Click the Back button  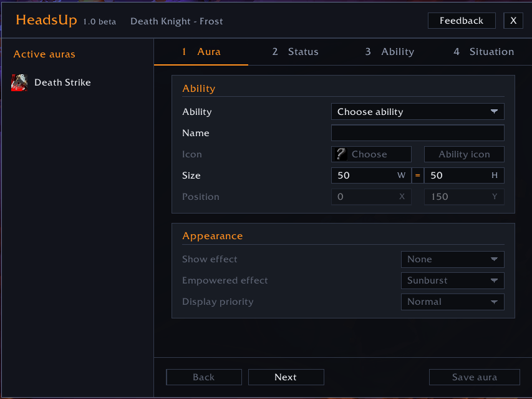204,377
